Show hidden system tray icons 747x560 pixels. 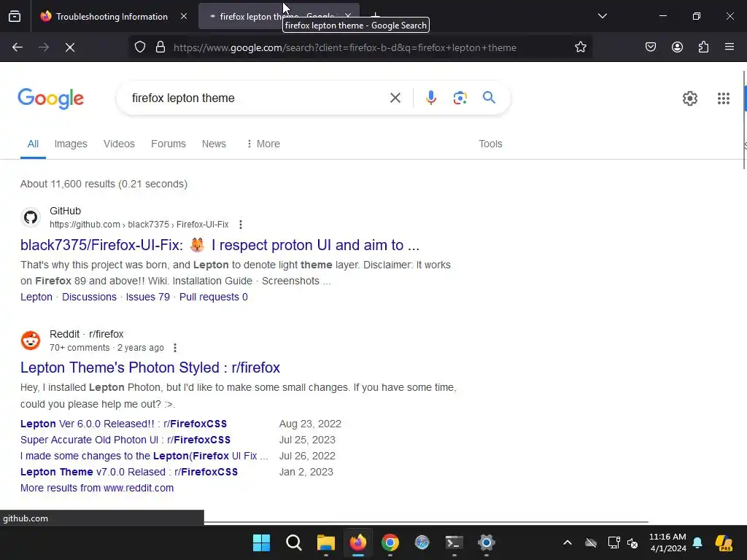coord(567,542)
